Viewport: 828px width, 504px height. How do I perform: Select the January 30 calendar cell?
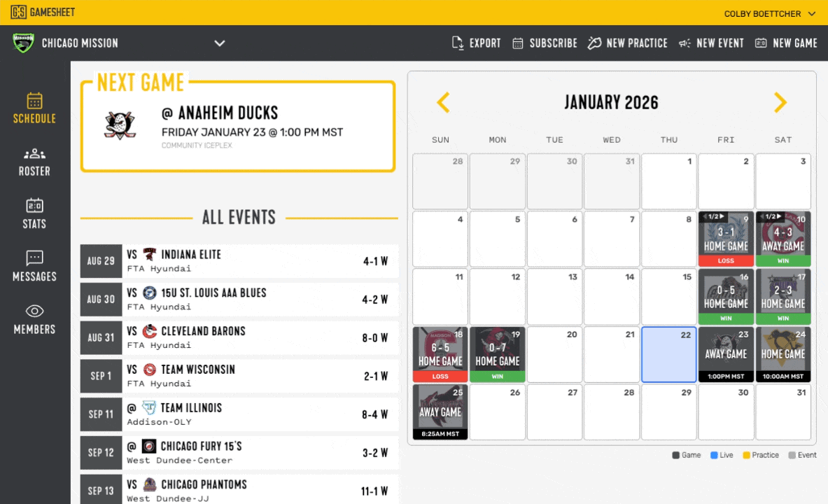point(726,412)
